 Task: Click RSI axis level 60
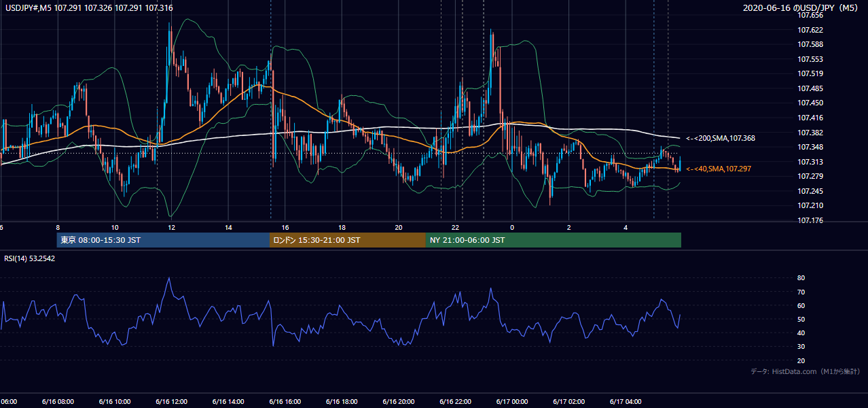801,305
